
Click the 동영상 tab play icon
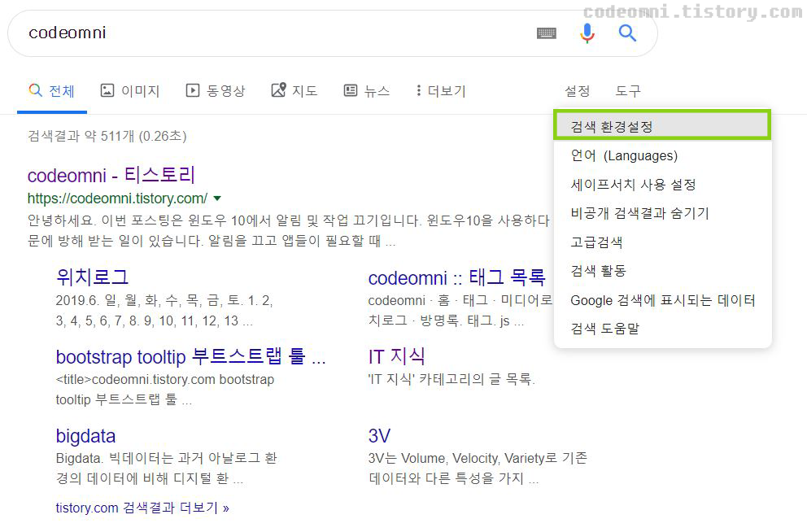pyautogui.click(x=193, y=90)
